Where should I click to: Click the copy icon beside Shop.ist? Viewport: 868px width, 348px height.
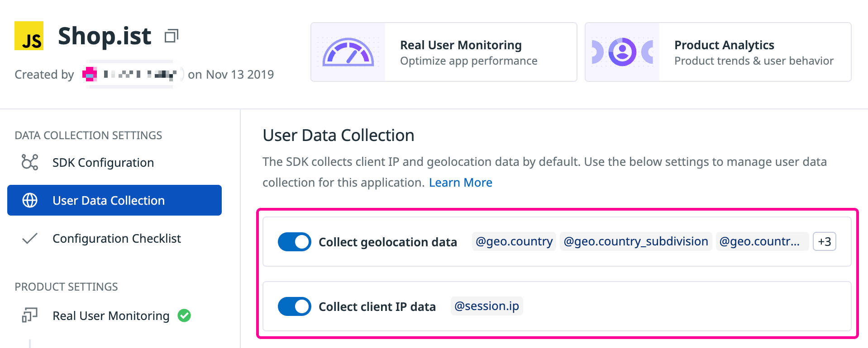172,36
